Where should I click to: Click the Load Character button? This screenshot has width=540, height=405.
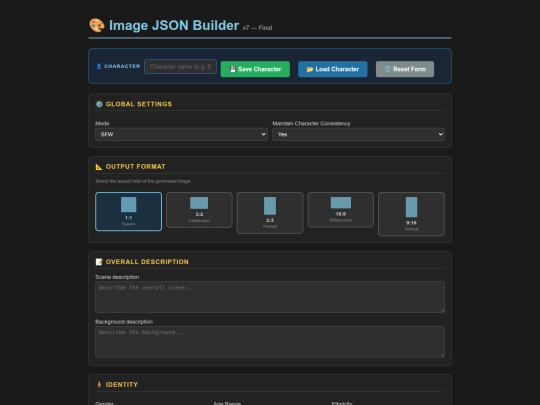(333, 69)
